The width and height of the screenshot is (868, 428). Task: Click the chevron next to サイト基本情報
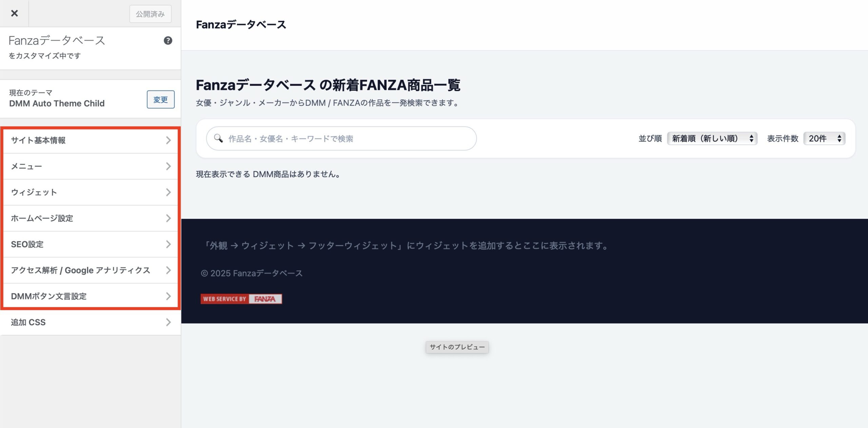[x=169, y=140]
